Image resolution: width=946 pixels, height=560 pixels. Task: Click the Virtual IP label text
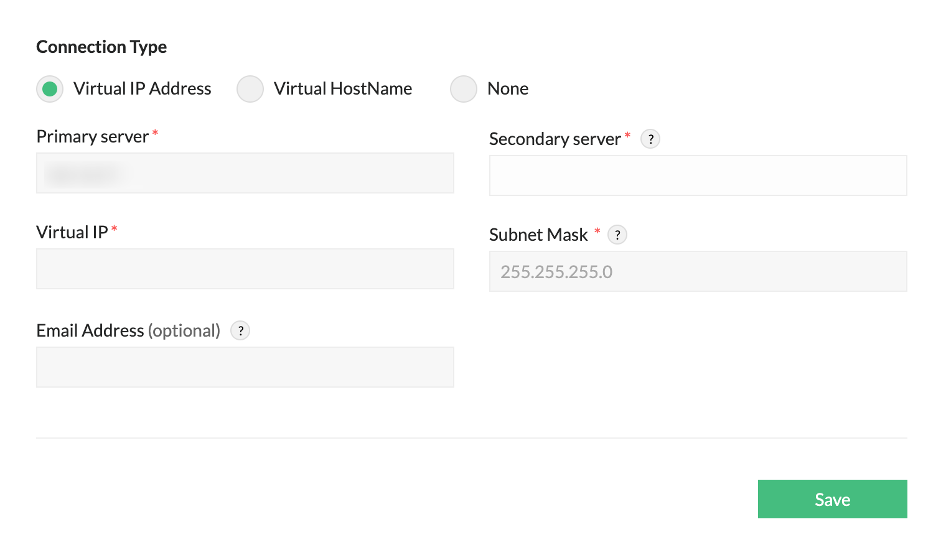click(x=72, y=233)
